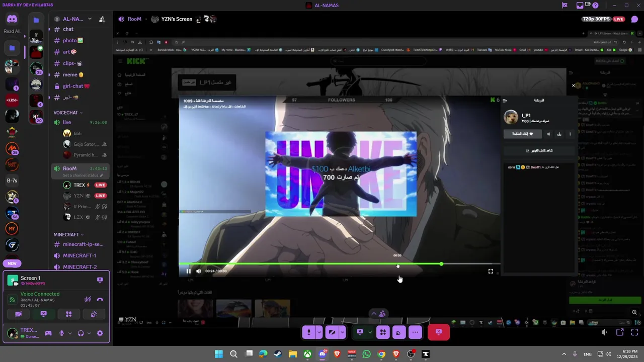
Task: Click 720p 30FPS stream quality indicator
Action: [x=596, y=19]
